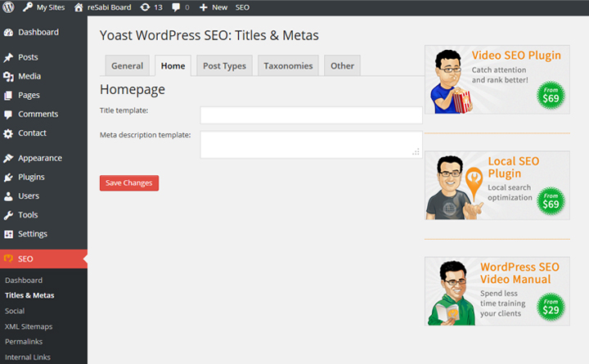
Task: Click the updates count 13
Action: (x=158, y=7)
